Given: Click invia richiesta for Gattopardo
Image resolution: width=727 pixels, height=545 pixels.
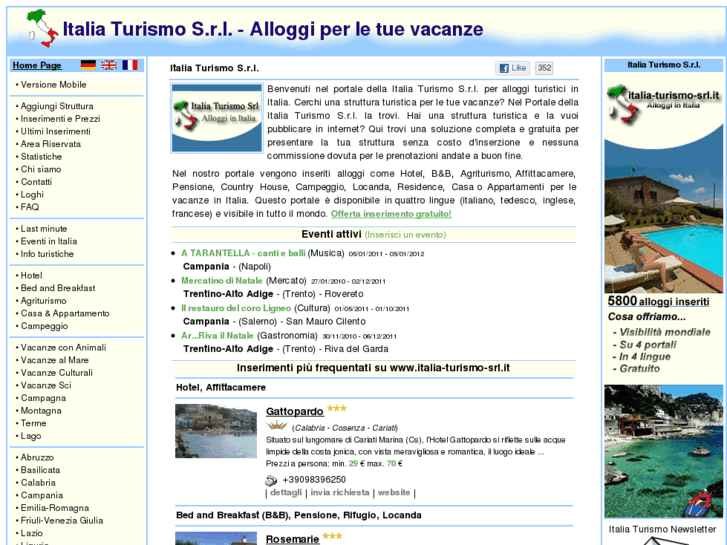Looking at the screenshot, I should coord(340,493).
